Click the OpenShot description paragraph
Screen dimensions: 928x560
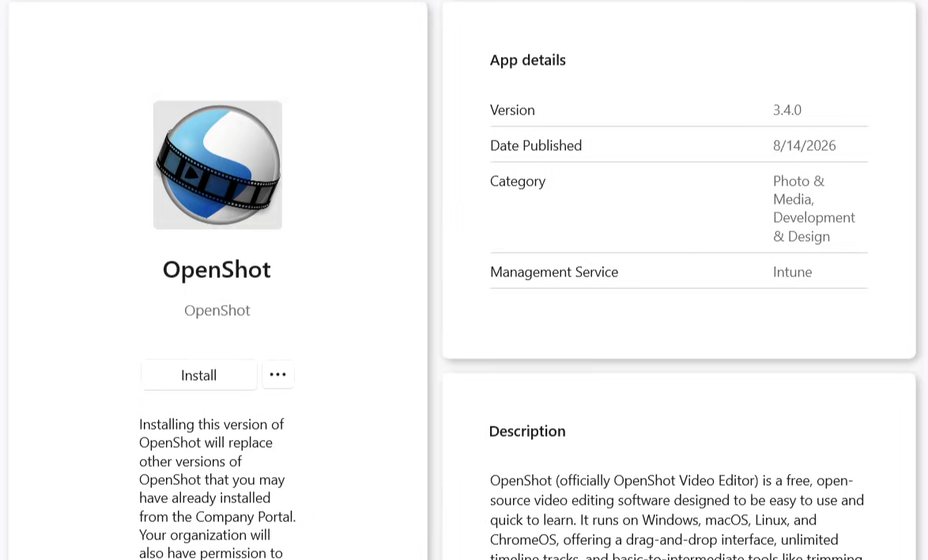coord(677,517)
